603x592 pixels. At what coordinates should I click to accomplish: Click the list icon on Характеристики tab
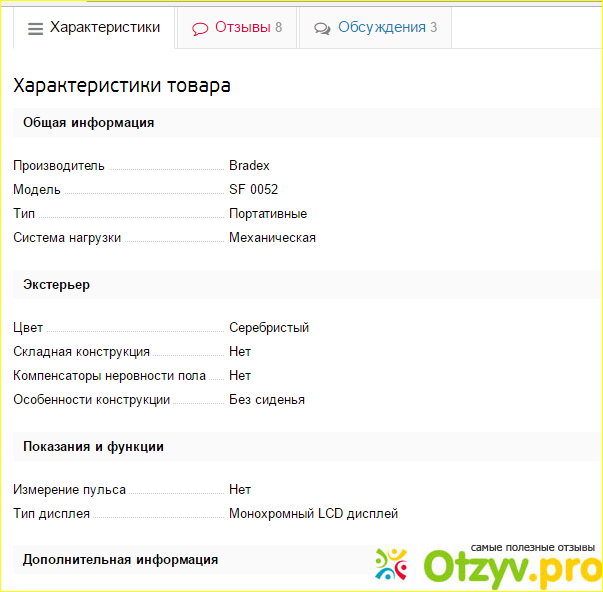pos(35,29)
